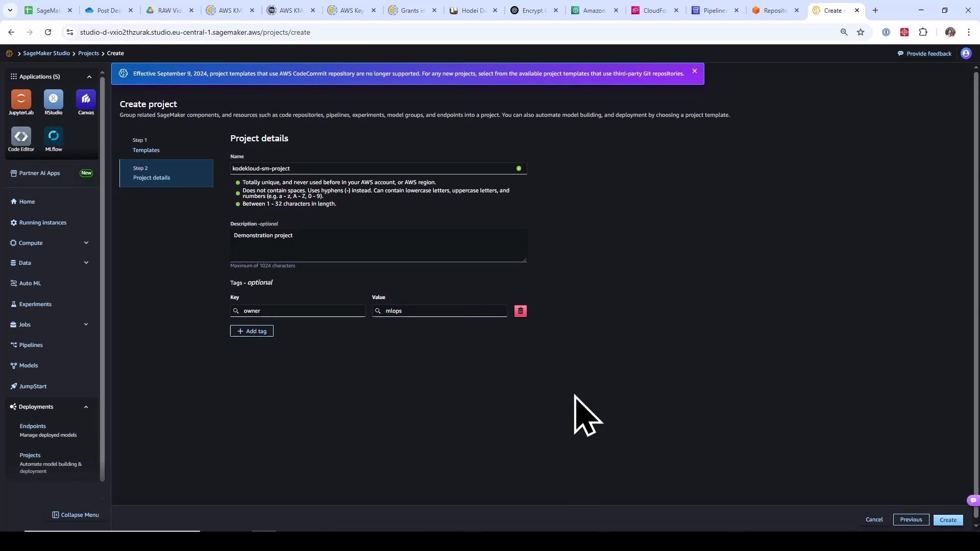Click the Create button
This screenshot has height=551, width=980.
[948, 520]
